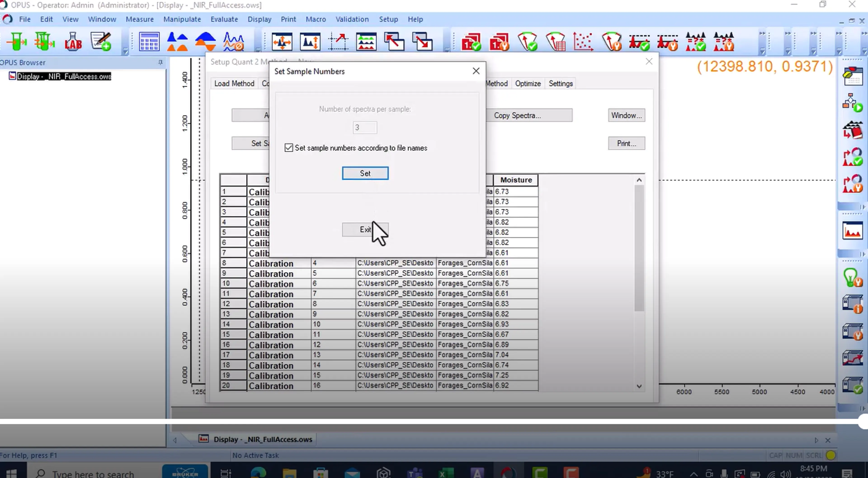
Task: Click the red pages with green check icon
Action: (471, 42)
